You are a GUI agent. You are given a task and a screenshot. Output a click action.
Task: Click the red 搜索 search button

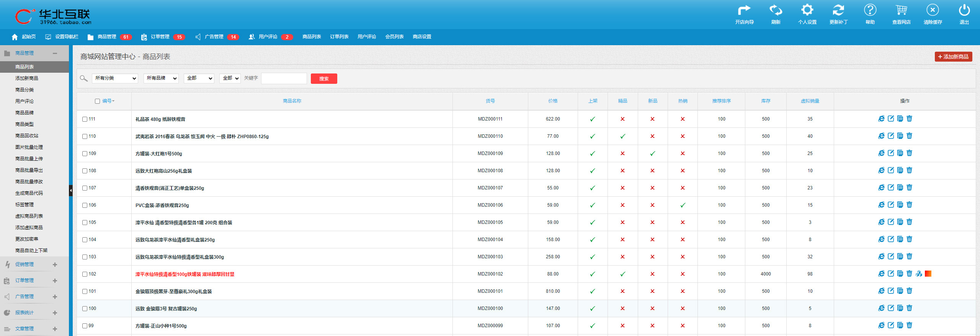pos(324,78)
